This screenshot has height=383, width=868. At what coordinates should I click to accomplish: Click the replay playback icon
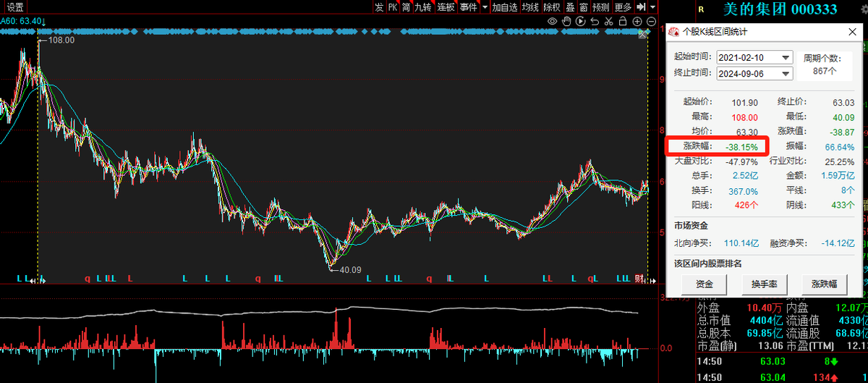click(x=581, y=21)
